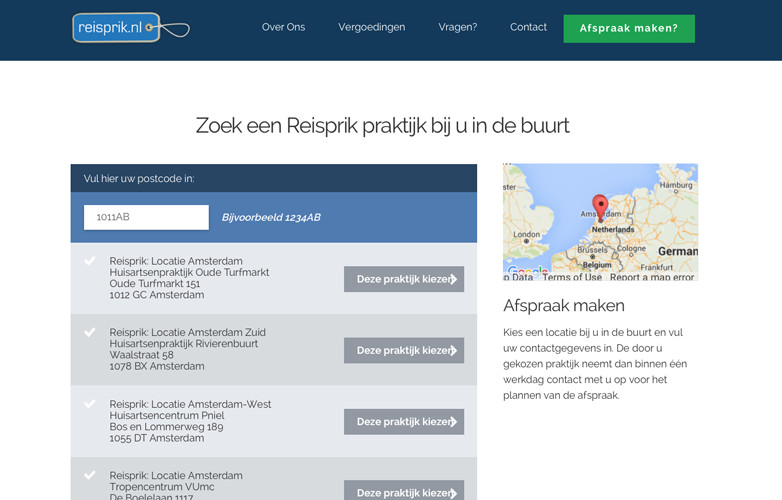Click the Google logo on the map
Image resolution: width=782 pixels, height=500 pixels.
[526, 272]
